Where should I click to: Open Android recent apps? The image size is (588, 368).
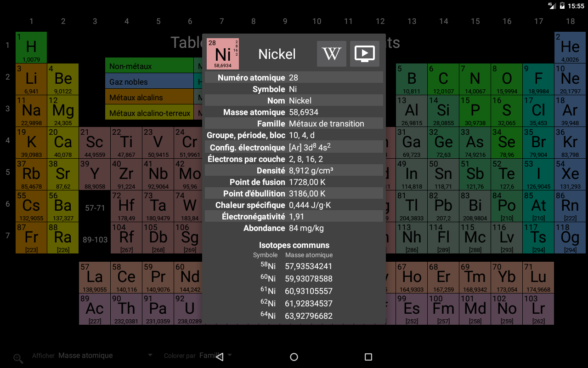368,357
